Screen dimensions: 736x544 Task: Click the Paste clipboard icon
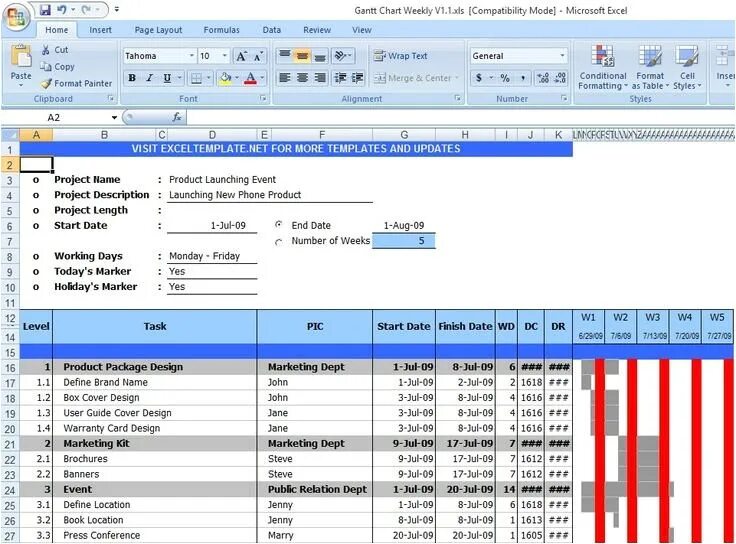pos(21,56)
